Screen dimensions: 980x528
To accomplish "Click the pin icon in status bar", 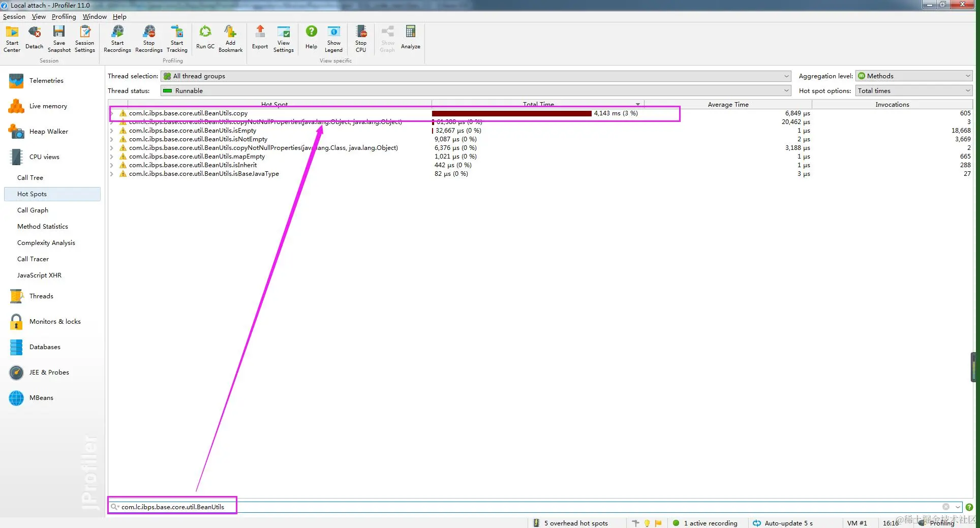I will click(x=635, y=523).
